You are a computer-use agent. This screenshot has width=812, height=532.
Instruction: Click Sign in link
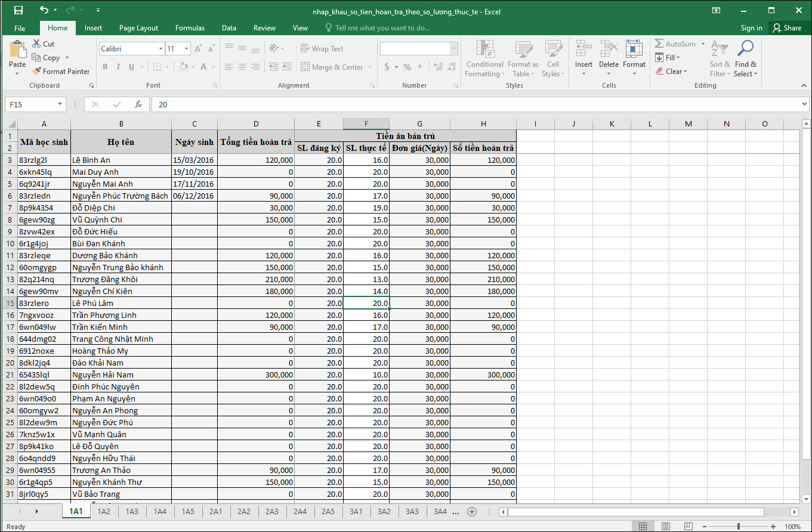[751, 28]
